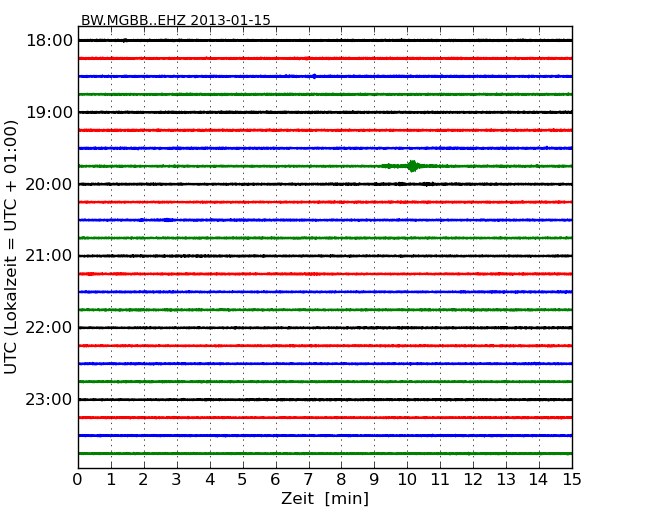Click the x-axis tick label 2
This screenshot has width=650, height=520.
point(143,480)
